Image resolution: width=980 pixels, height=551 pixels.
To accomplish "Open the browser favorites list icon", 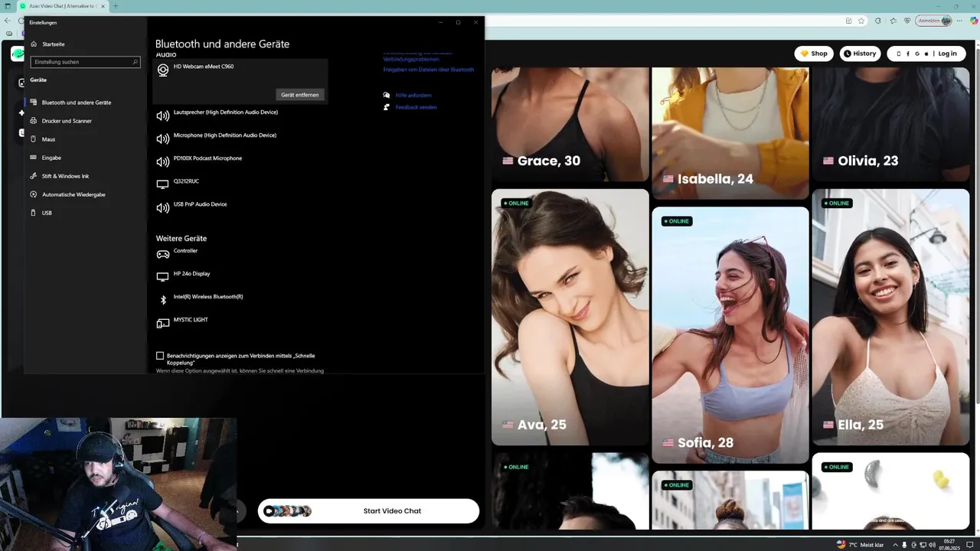I will (x=893, y=21).
